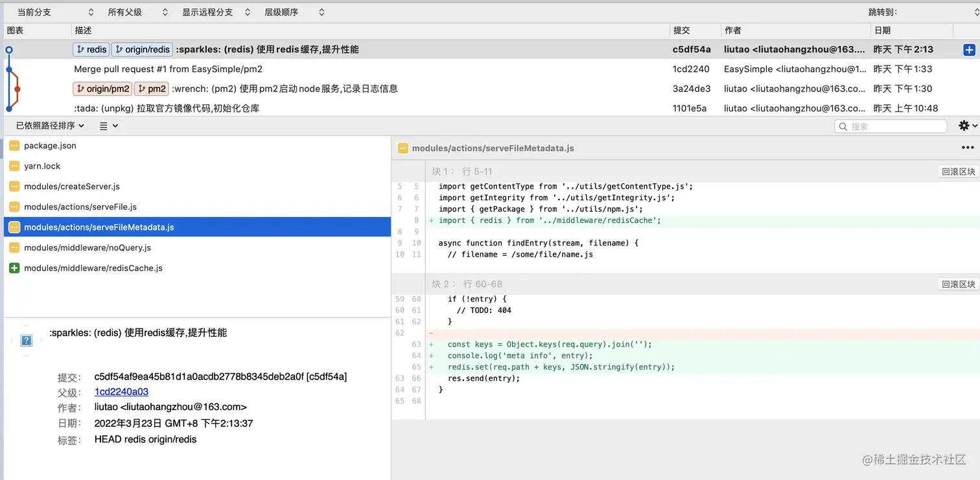Click 回滚区块 for hunk 块 1
This screenshot has width=980, height=480.
click(958, 172)
